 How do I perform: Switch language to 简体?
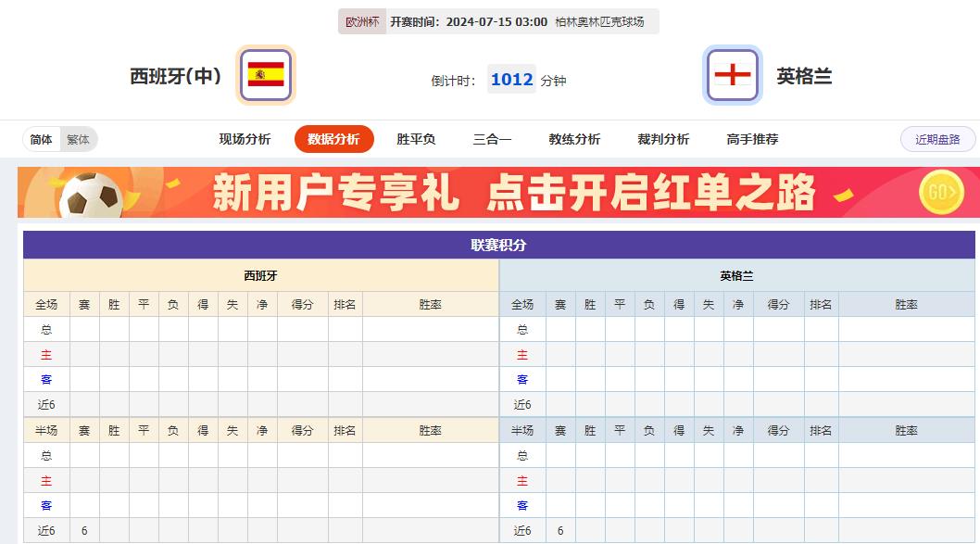pyautogui.click(x=41, y=138)
